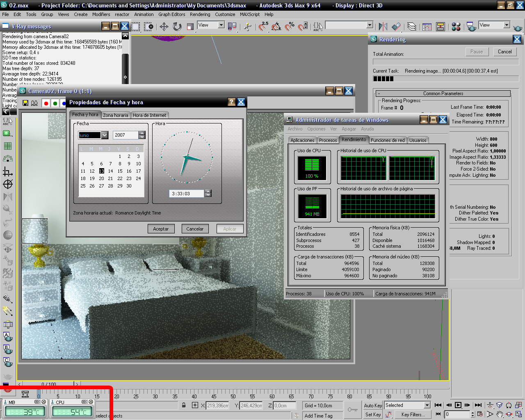Click the Current Task render progress bar
This screenshot has width=525, height=420.
pos(446,79)
